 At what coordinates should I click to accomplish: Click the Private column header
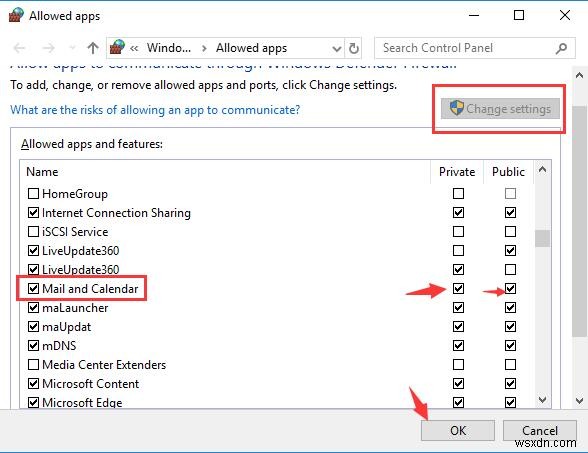(x=457, y=172)
